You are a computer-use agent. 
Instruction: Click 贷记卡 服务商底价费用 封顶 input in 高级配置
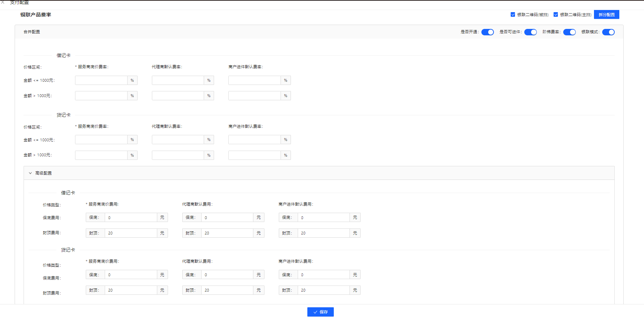(x=131, y=290)
